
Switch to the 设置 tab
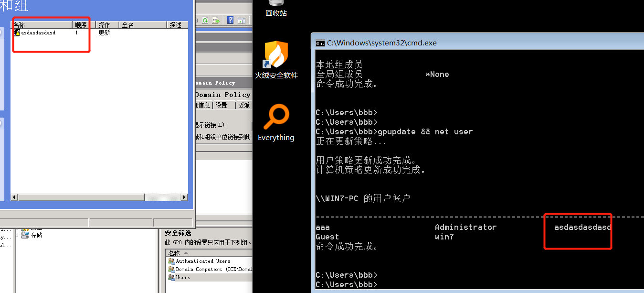(221, 105)
